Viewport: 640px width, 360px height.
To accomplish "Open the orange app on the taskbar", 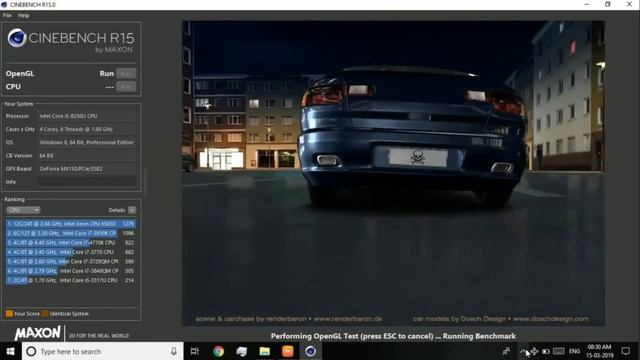I will click(x=288, y=351).
